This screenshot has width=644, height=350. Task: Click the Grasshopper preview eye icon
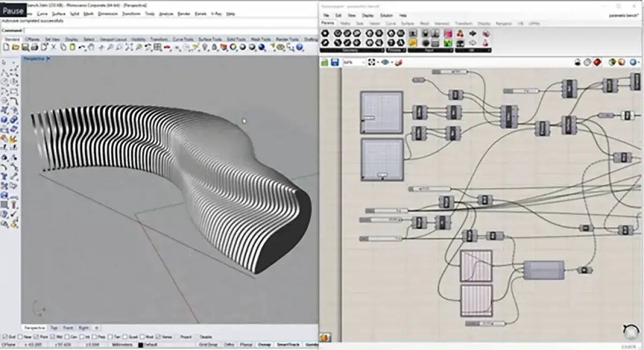pos(385,63)
